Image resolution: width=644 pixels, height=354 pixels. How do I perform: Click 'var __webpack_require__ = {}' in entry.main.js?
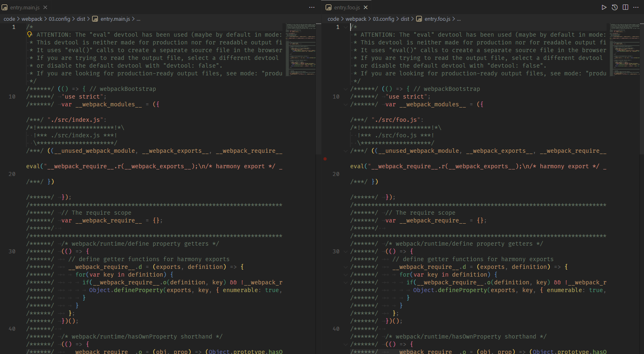[112, 221]
